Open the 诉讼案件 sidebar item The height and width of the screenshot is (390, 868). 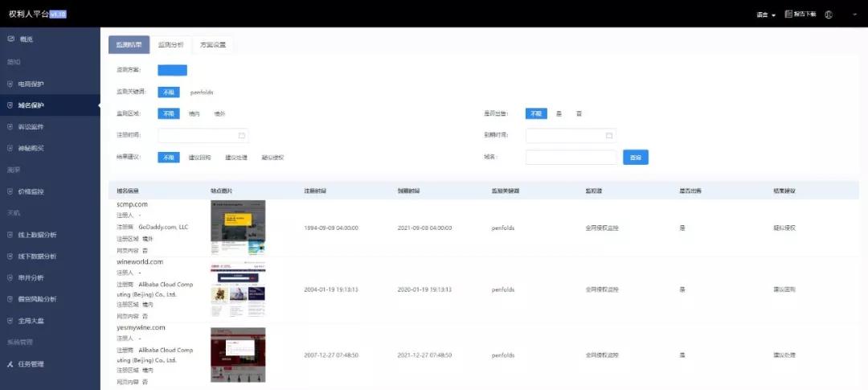[x=31, y=127]
